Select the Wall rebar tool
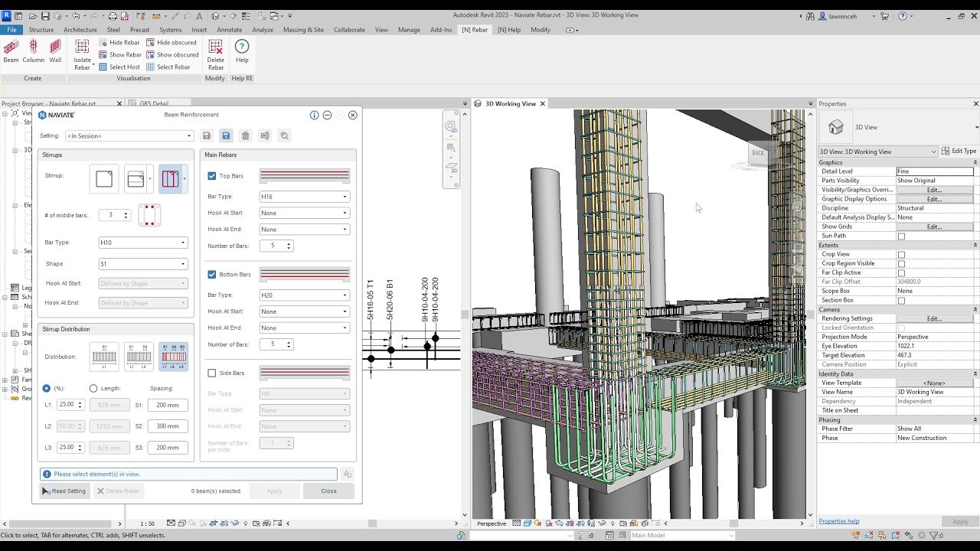980x551 pixels. pos(55,51)
